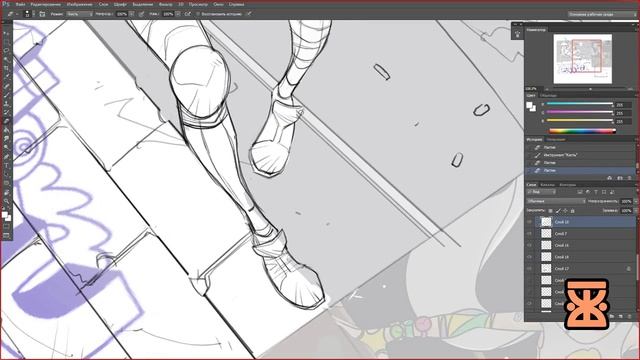
Task: Select the Quick Selection tool
Action: coord(7,60)
